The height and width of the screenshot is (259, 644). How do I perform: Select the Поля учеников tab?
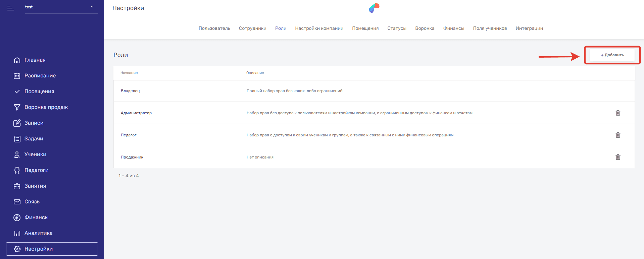(x=490, y=28)
